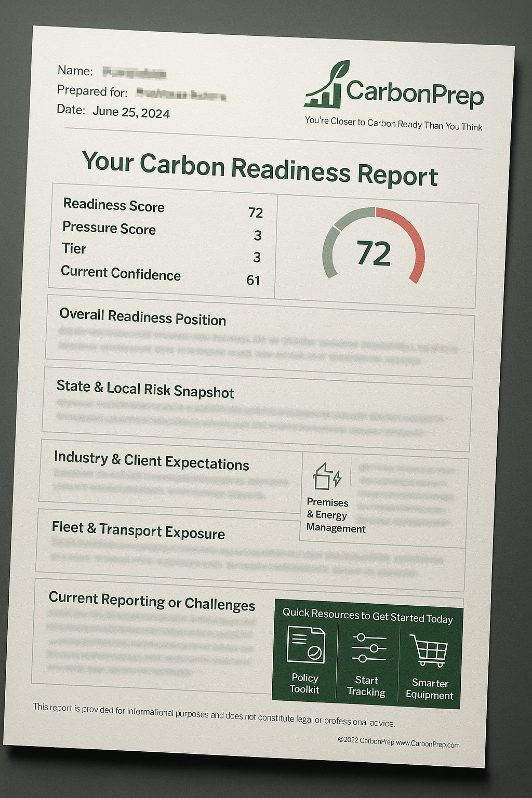The width and height of the screenshot is (532, 798).
Task: Click the Readiness Score table value 72
Action: coord(256,212)
